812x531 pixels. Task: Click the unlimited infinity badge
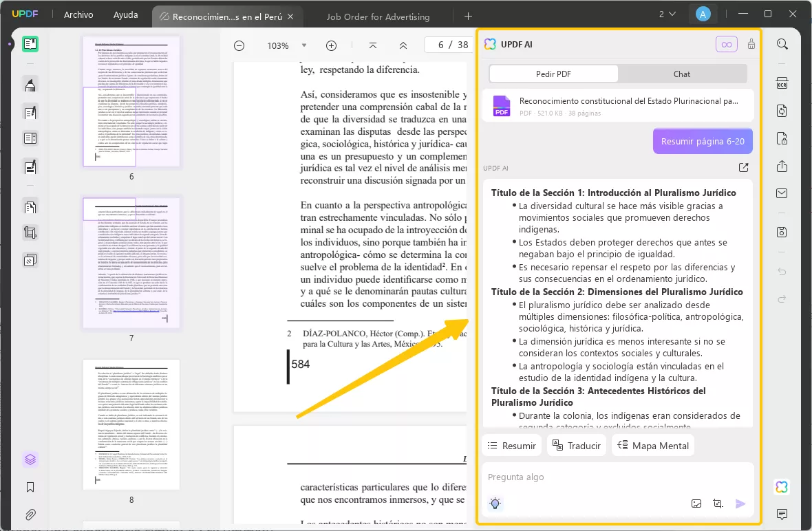pos(727,44)
